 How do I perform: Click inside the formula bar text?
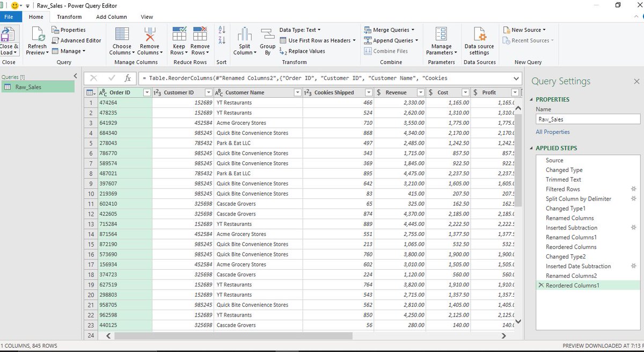click(x=326, y=78)
